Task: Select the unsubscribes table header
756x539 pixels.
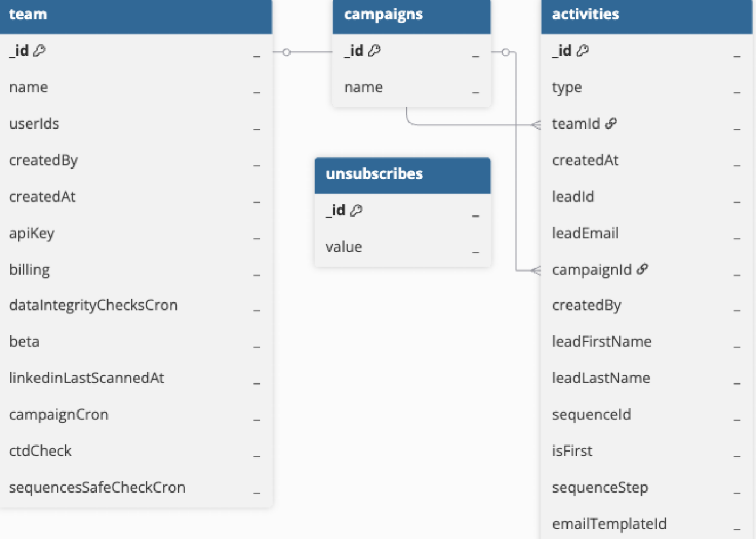Action: [402, 174]
